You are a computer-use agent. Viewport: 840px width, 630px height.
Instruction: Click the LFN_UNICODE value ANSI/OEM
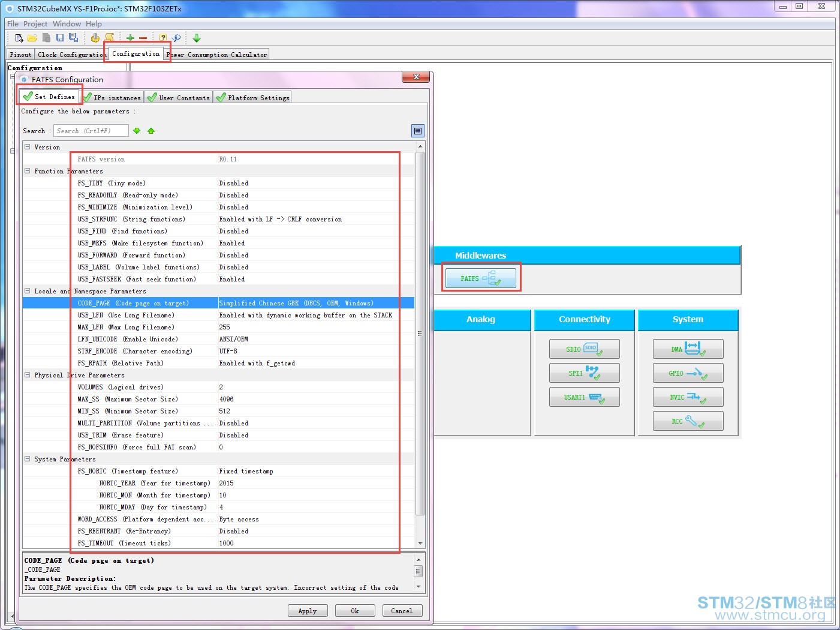[233, 339]
